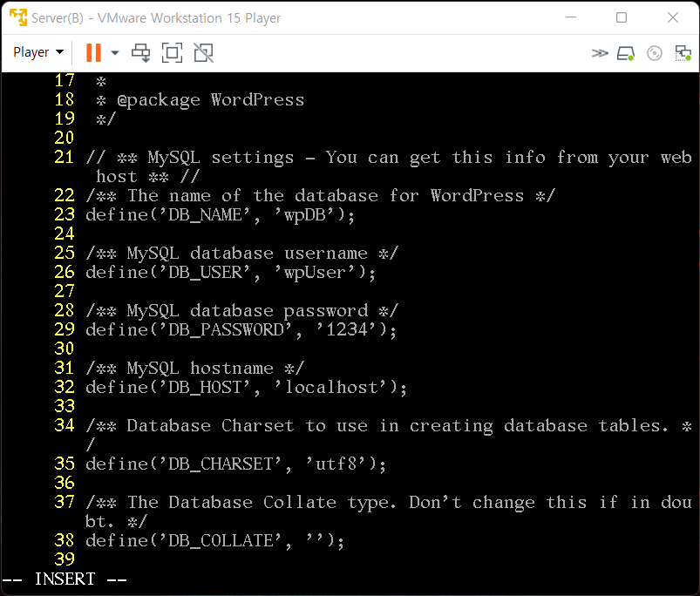The image size is (700, 596).
Task: Expand the power options dropdown arrow
Action: coord(115,52)
